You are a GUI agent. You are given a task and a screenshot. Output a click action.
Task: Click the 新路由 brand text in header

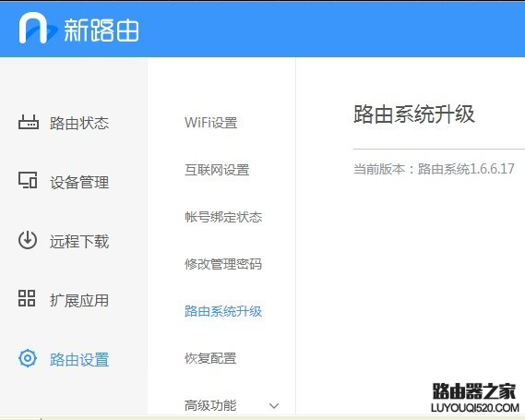click(101, 30)
